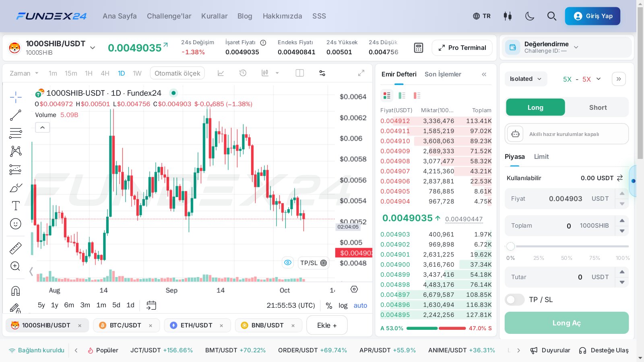This screenshot has height=362, width=644.
Task: Click the Giriş Yap button
Action: point(592,16)
